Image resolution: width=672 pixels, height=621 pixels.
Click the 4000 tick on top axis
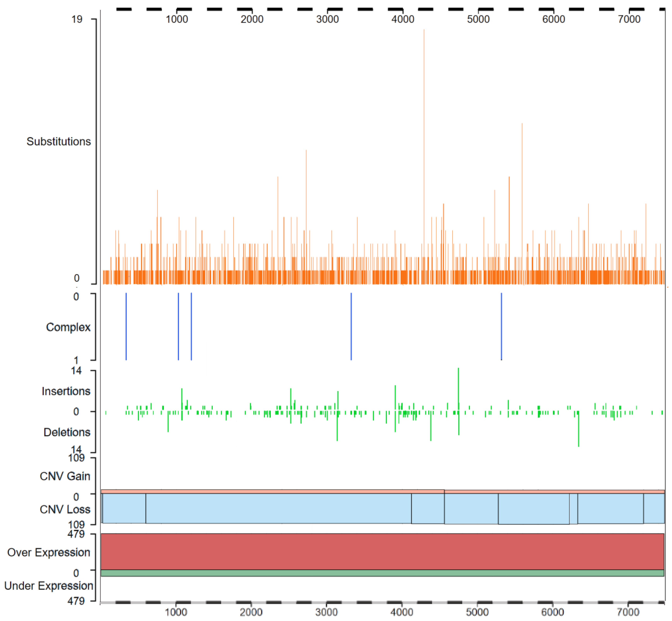pos(403,19)
